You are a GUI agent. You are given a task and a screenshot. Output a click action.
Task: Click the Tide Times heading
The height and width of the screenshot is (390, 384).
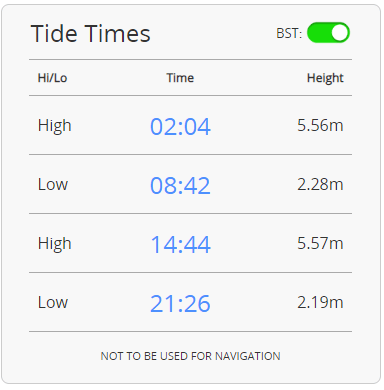click(x=91, y=34)
